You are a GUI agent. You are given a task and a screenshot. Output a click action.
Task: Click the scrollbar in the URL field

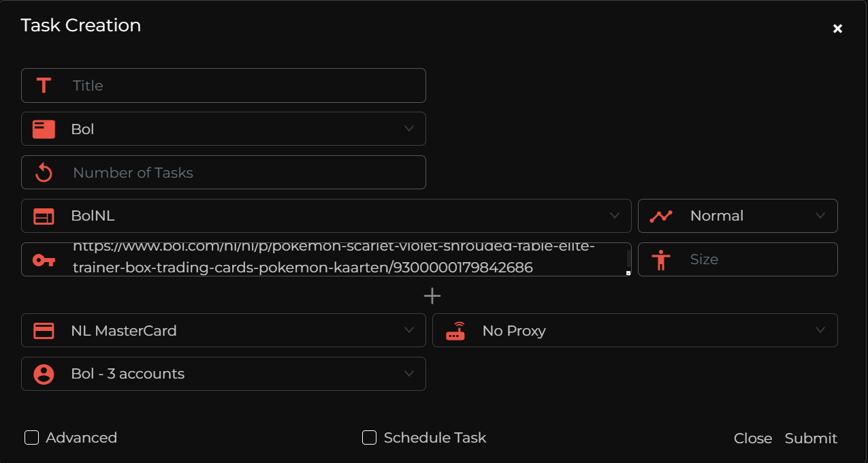628,257
